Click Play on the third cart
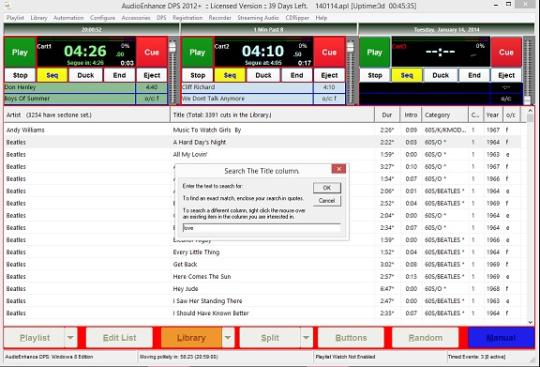The image size is (540, 367). tap(375, 52)
